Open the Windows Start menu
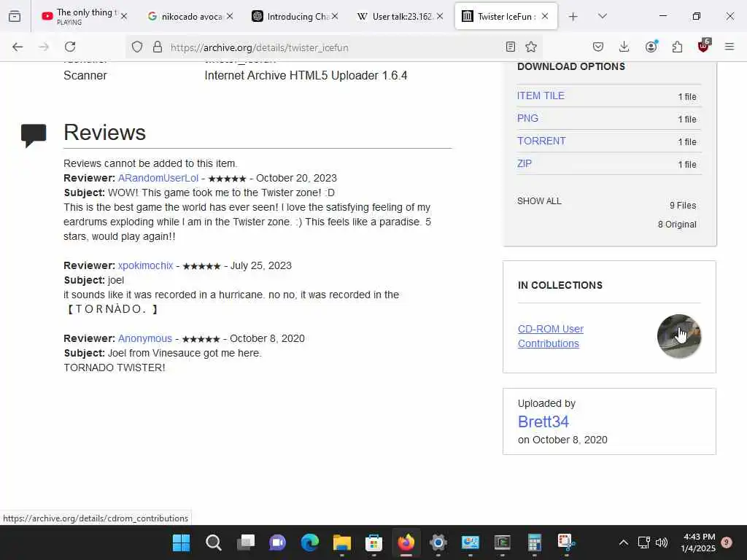This screenshot has width=747, height=560. pyautogui.click(x=181, y=542)
